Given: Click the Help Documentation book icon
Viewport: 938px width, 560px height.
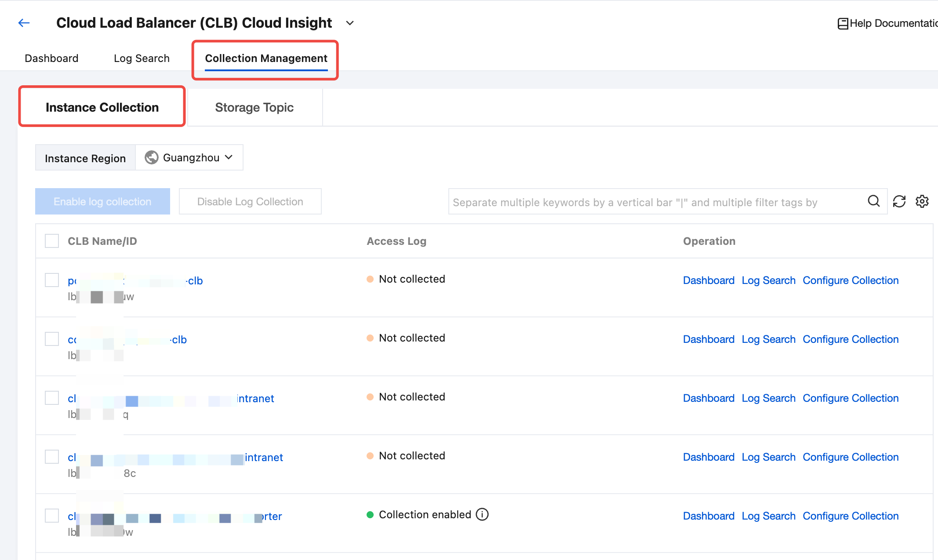Looking at the screenshot, I should coord(842,23).
